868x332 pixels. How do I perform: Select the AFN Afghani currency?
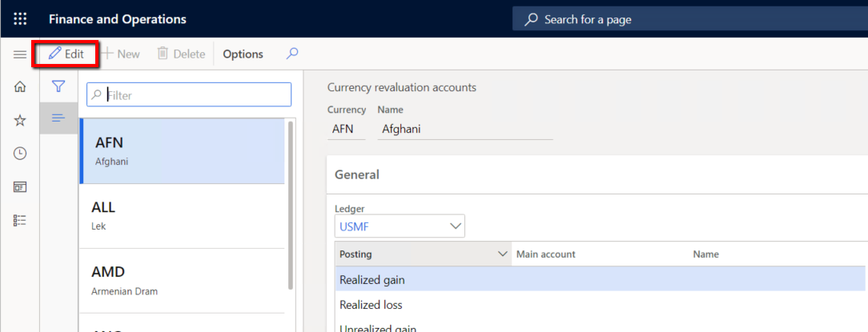click(182, 151)
